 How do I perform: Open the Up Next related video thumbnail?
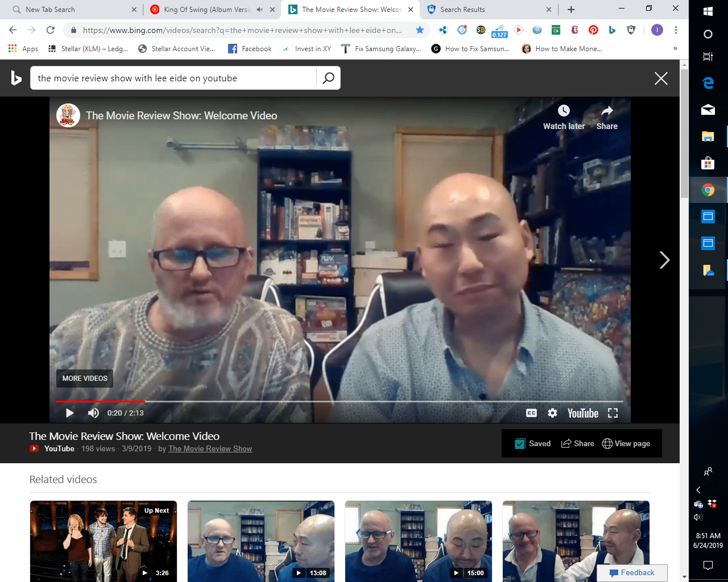click(104, 541)
